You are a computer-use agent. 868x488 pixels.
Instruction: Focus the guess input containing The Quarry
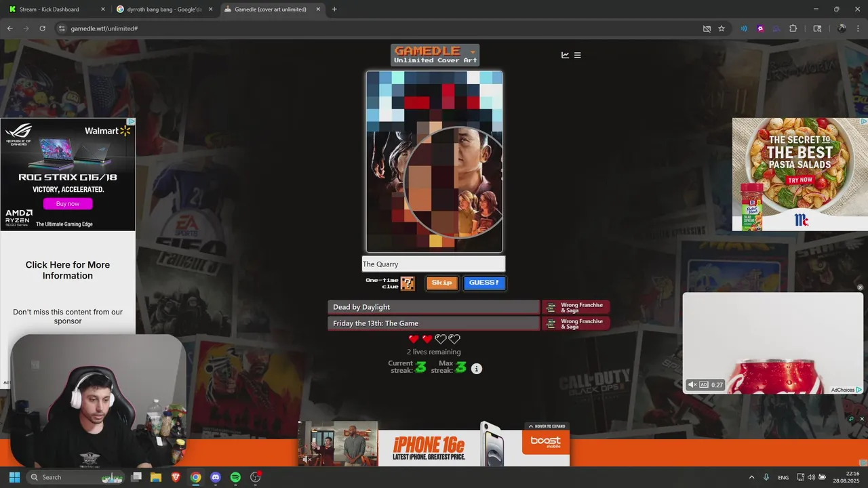pos(433,264)
